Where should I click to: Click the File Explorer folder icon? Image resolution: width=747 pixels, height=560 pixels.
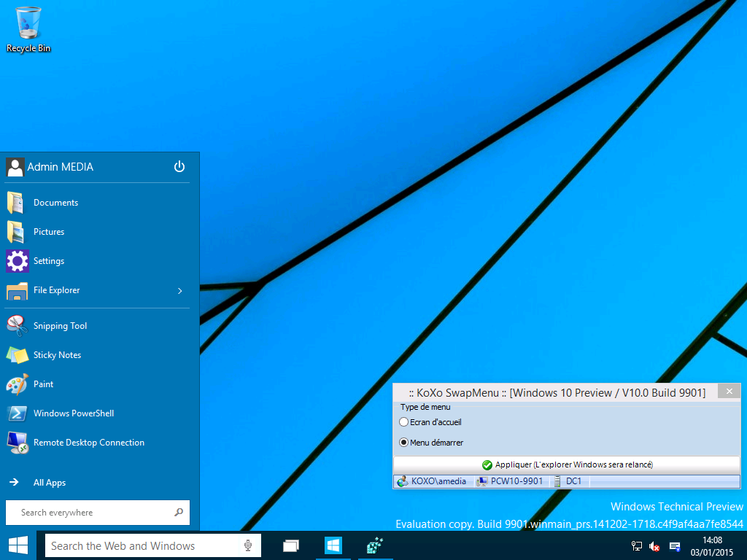(18, 291)
